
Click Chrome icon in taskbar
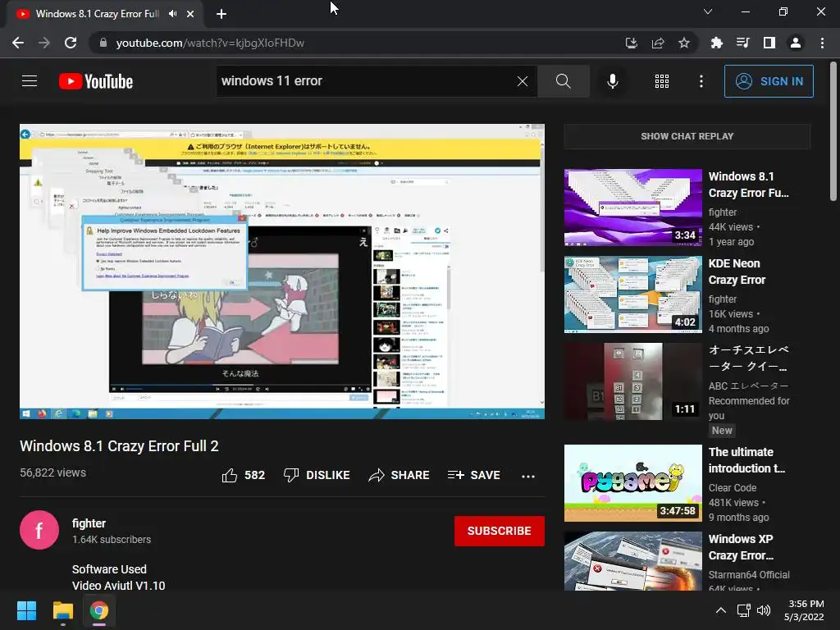click(98, 610)
